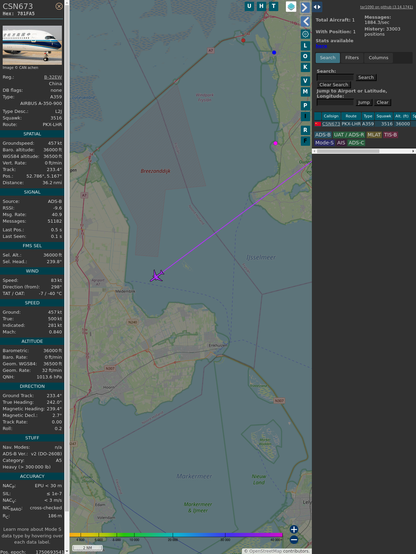Screen dimensions: 416x554
Task: Click the China flag in CSN673 row
Action: (x=318, y=124)
